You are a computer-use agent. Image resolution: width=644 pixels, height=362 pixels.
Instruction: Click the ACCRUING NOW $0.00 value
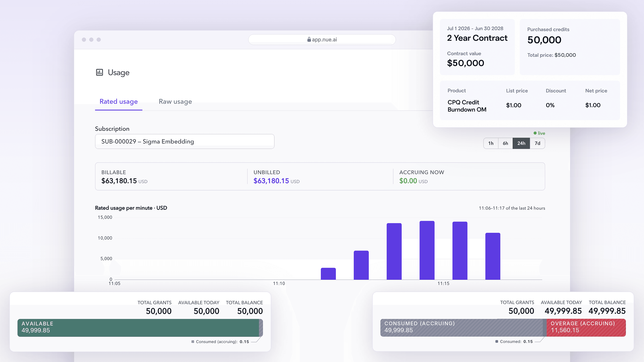[x=408, y=181]
